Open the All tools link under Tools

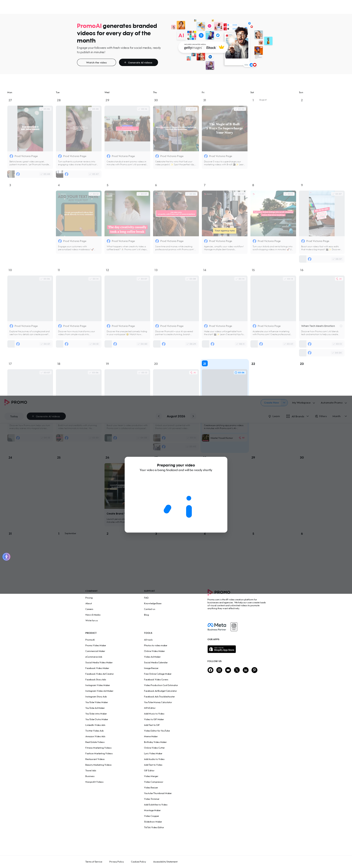148,640
